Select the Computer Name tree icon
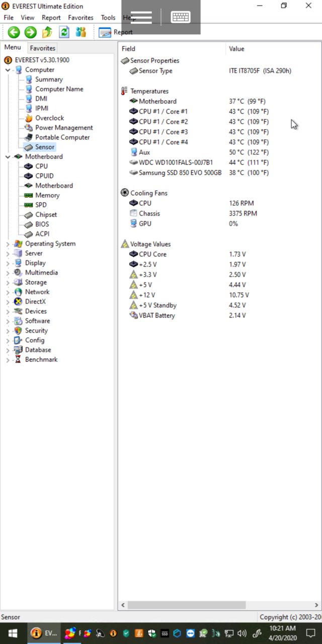This screenshot has height=644, width=322. coord(29,89)
